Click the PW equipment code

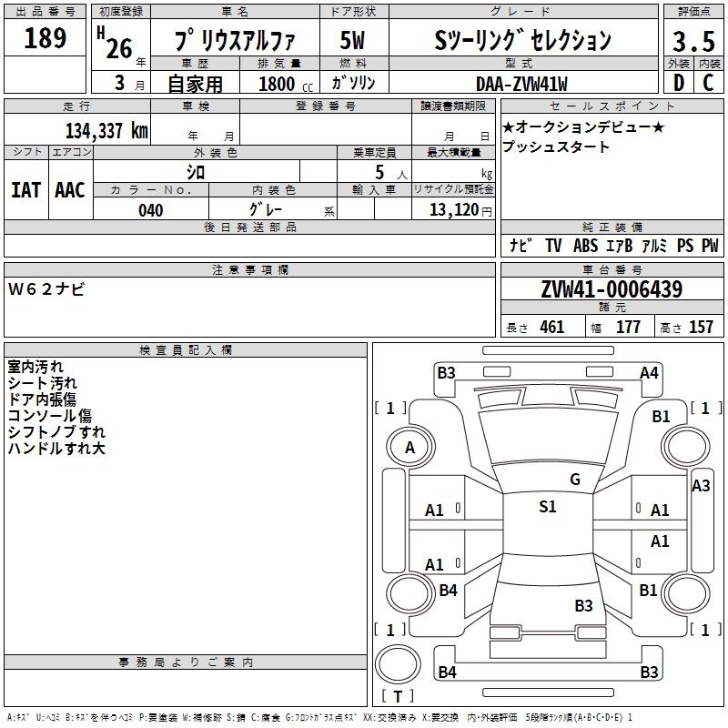pyautogui.click(x=710, y=245)
